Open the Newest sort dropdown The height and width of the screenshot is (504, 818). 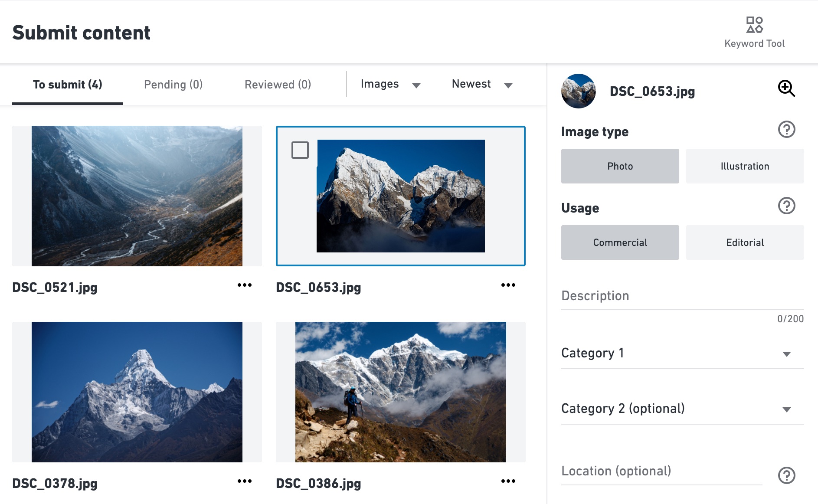pyautogui.click(x=482, y=84)
